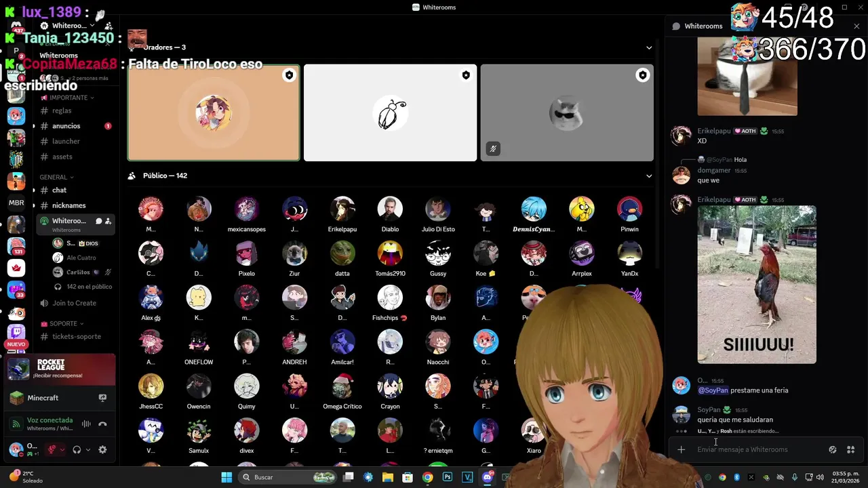
Task: Click the taskbar Buscar search box
Action: point(289,477)
